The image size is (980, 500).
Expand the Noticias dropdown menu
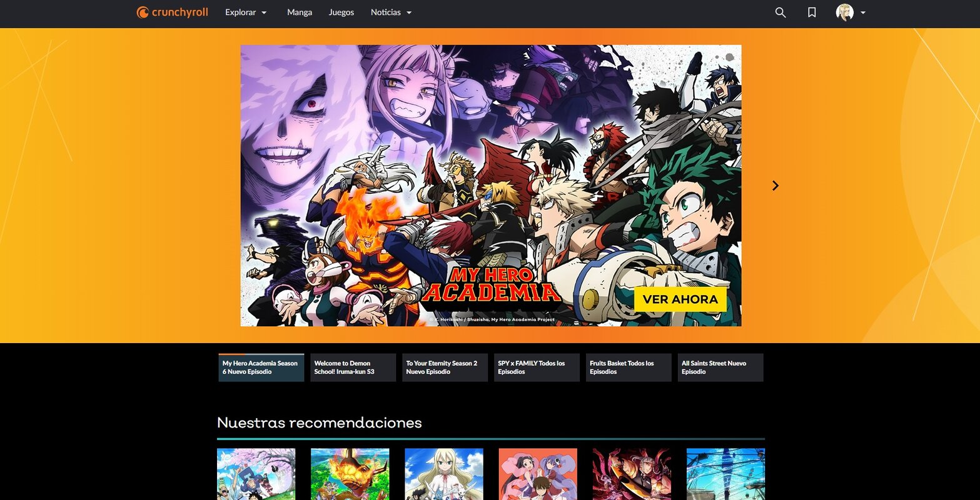coord(390,12)
